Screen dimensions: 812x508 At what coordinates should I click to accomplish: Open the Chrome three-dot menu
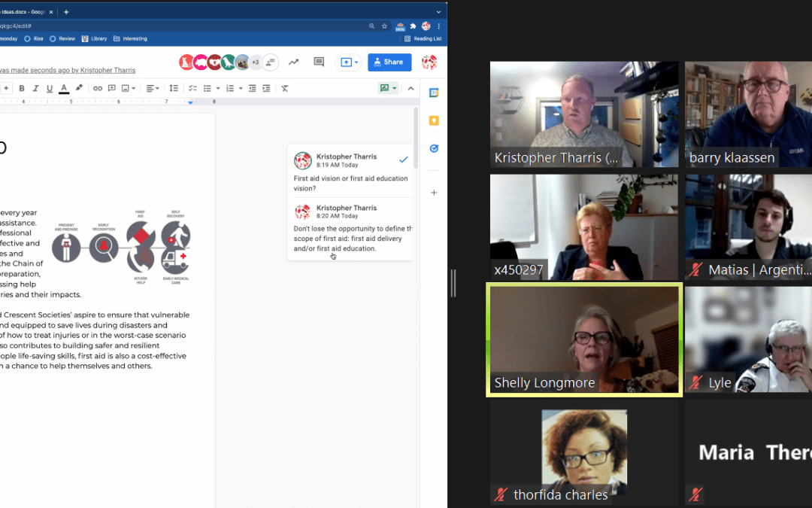(x=438, y=26)
